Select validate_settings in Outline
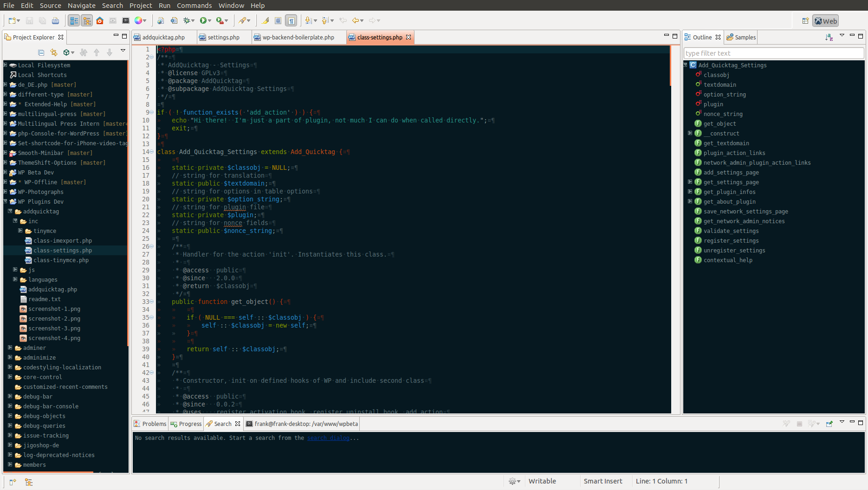Screen dimensions: 868x490 [x=731, y=231]
